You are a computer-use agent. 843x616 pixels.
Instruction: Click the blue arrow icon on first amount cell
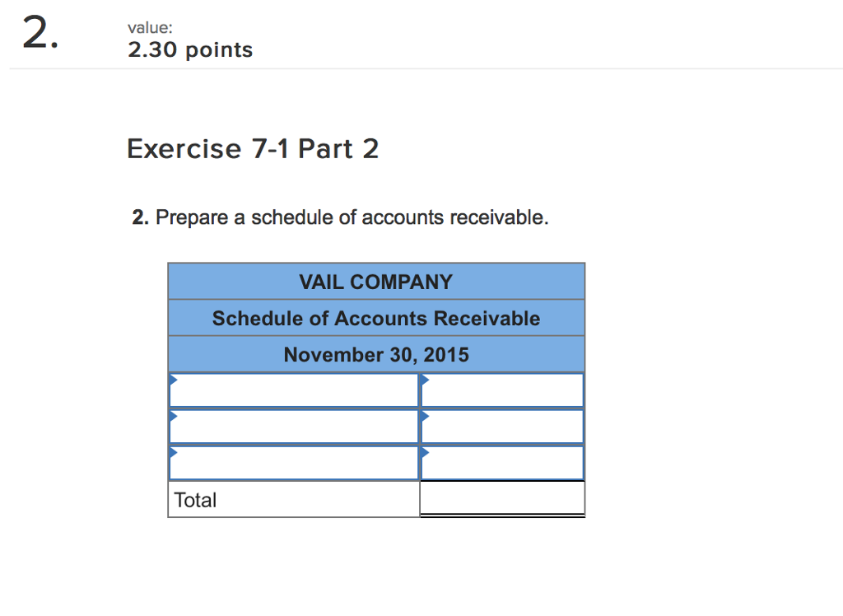click(x=425, y=380)
